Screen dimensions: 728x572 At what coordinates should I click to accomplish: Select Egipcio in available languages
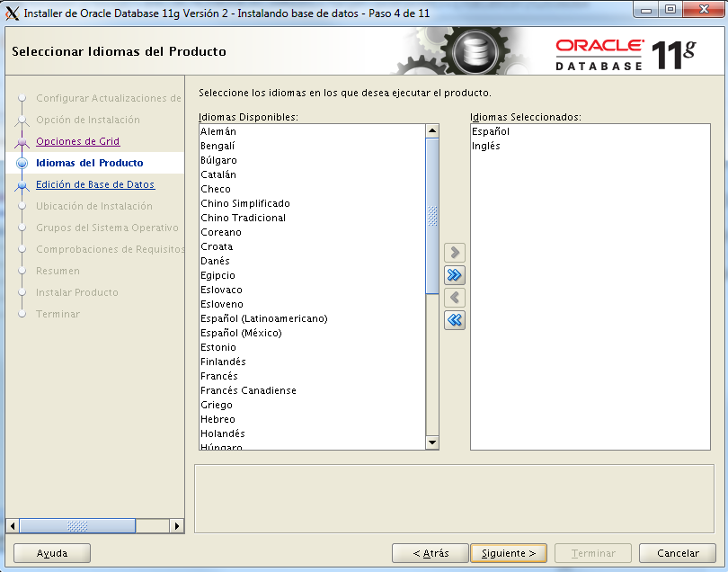click(312, 275)
